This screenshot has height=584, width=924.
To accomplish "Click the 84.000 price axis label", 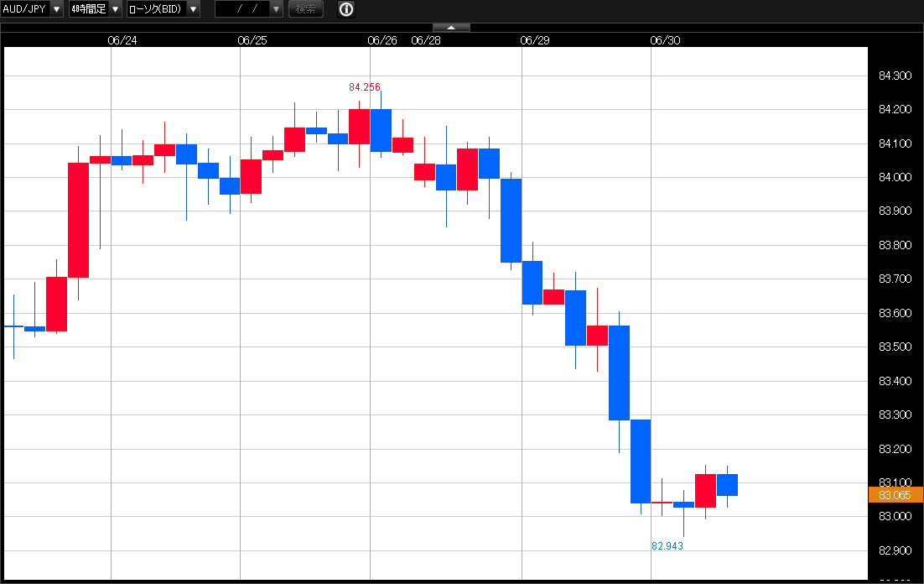I will (x=895, y=177).
